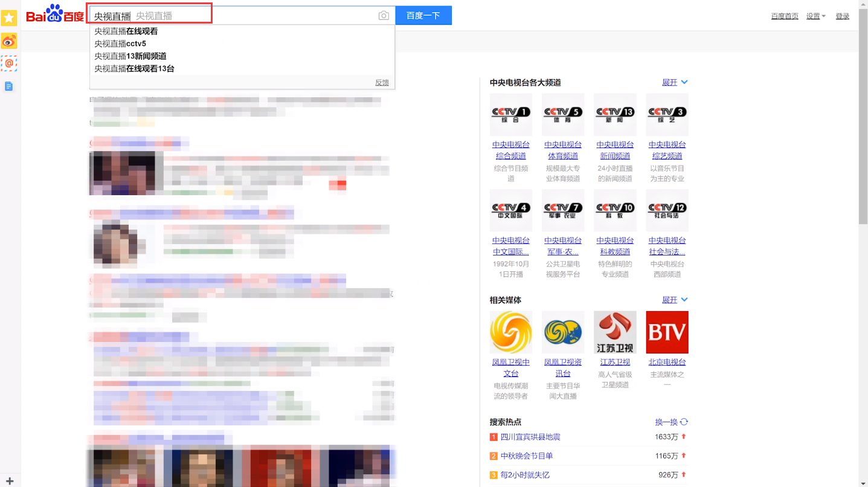The image size is (868, 487).
Task: Open the blue document sidebar icon
Action: click(x=8, y=86)
